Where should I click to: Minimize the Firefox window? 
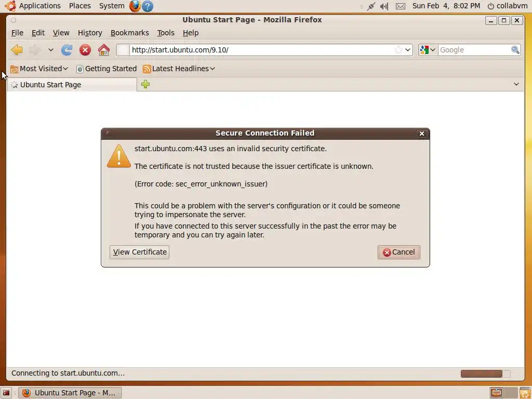[x=490, y=20]
